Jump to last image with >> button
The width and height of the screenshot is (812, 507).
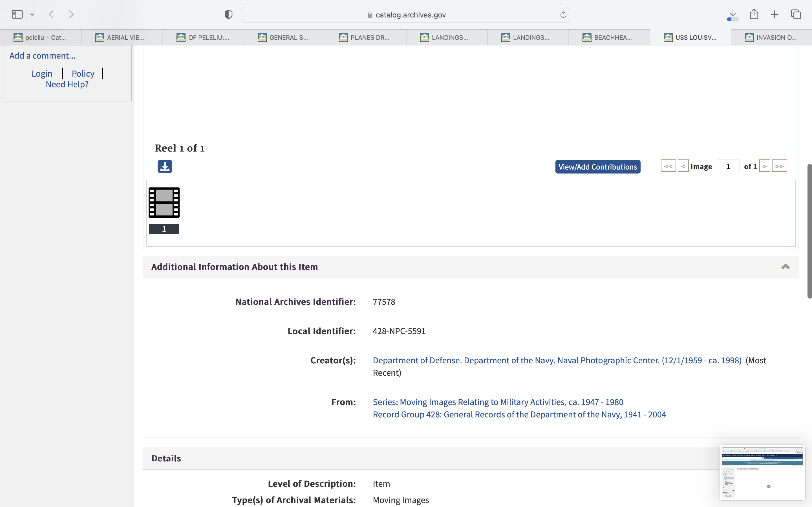(779, 166)
